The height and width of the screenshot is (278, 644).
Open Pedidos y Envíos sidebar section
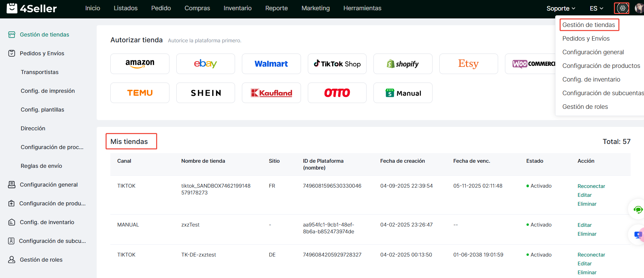click(x=42, y=53)
